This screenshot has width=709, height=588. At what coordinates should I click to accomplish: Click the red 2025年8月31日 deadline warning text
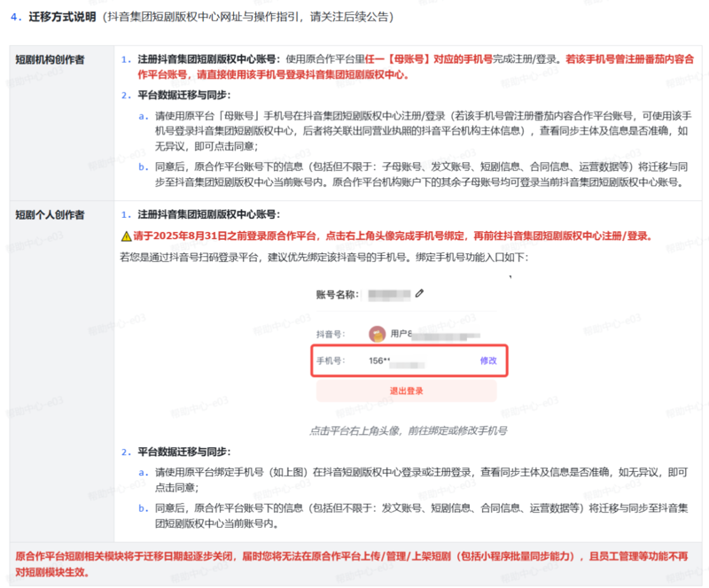(x=392, y=236)
